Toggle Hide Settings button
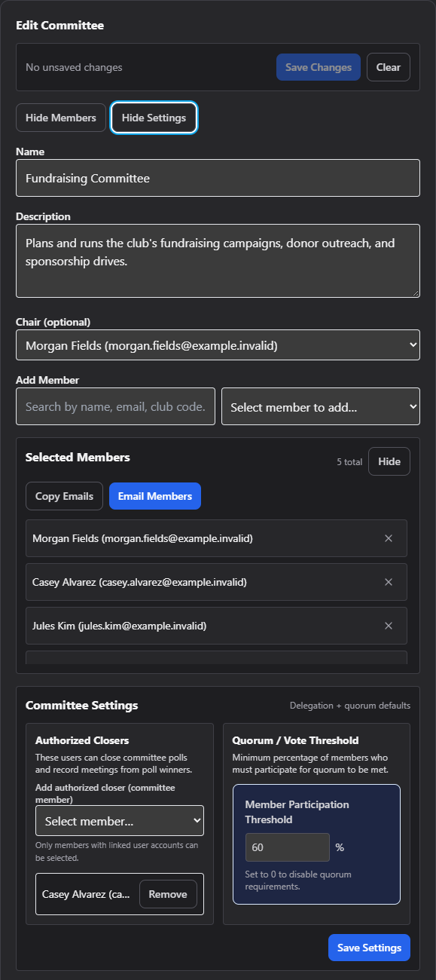Screen dimensions: 436x980 click(x=154, y=118)
